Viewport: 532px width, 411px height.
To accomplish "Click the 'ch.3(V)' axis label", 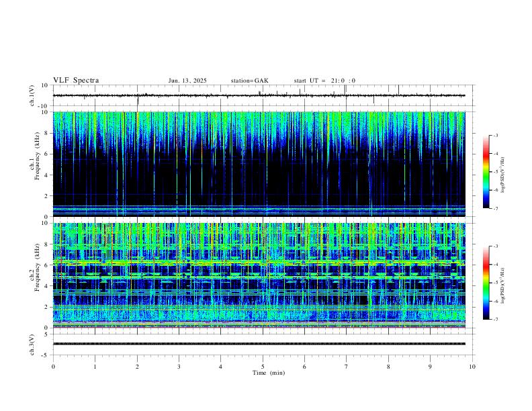I will coord(32,345).
